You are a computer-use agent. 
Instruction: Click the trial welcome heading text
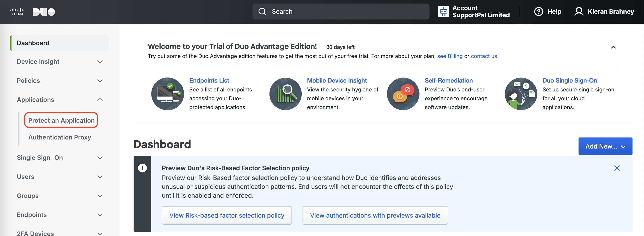point(232,46)
